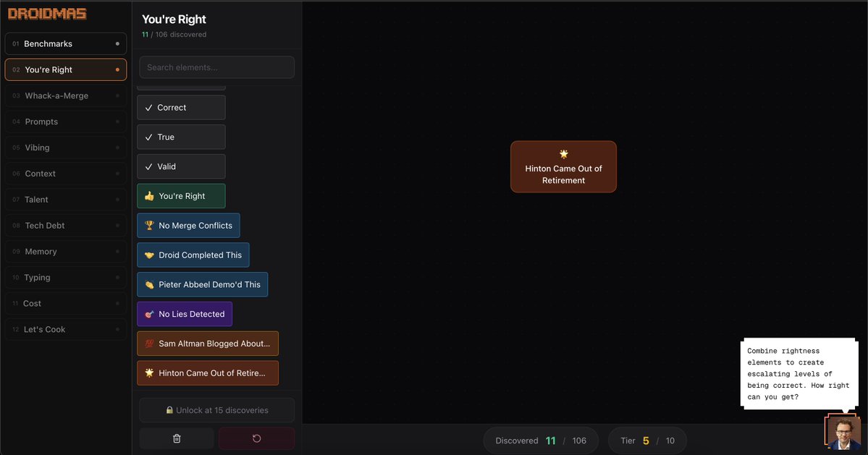Click the trash can clear icon

pyautogui.click(x=177, y=438)
